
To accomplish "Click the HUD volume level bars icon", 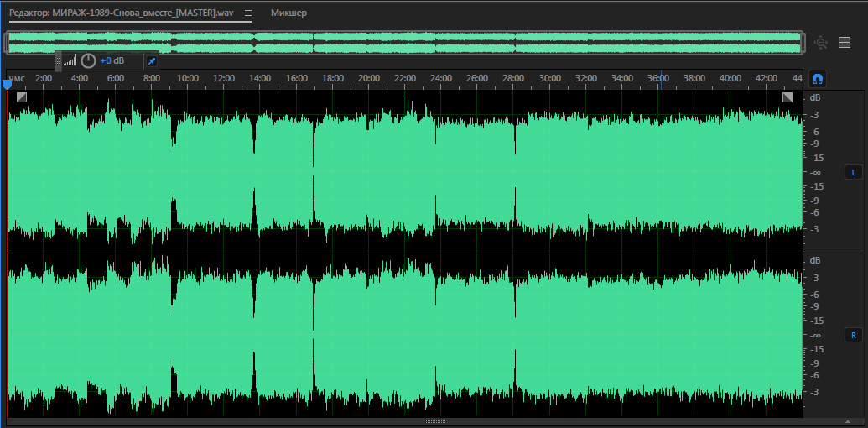I will click(70, 60).
